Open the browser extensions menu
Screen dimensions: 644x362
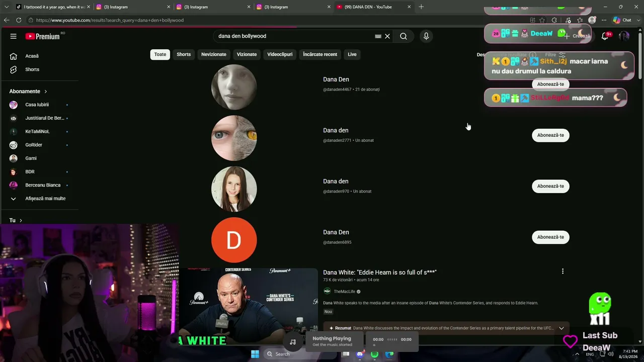554,20
